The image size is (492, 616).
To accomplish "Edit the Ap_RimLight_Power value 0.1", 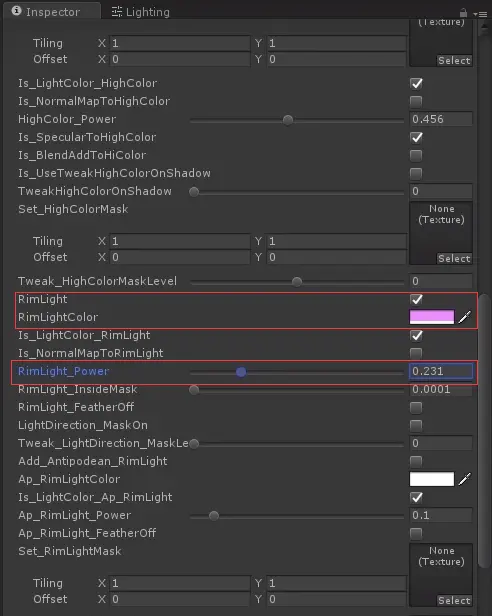I will 441,515.
